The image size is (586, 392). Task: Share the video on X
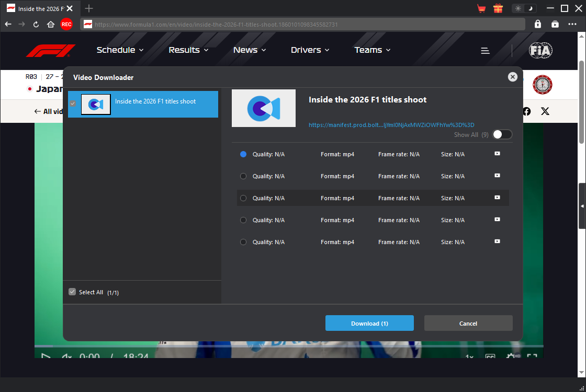[x=545, y=111]
